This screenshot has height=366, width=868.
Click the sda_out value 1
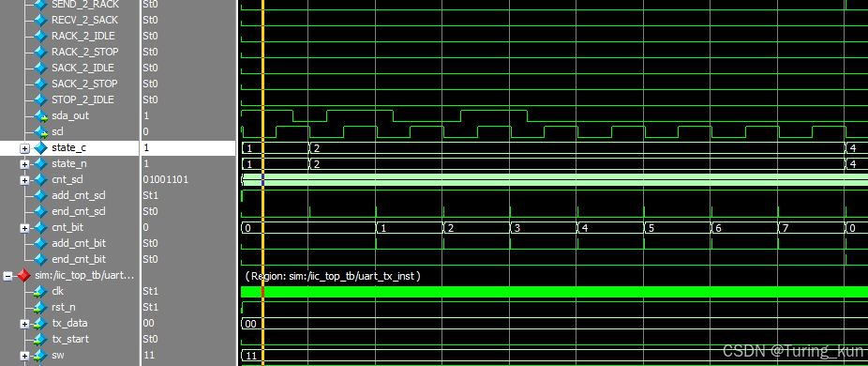[146, 116]
